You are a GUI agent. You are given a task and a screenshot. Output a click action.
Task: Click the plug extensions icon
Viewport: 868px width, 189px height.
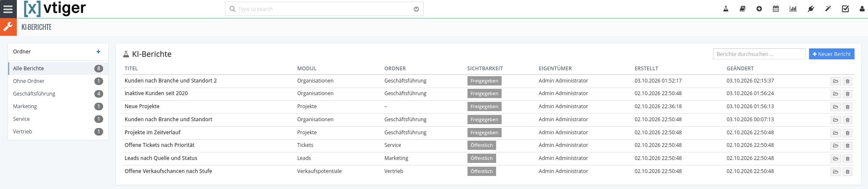coord(811,9)
